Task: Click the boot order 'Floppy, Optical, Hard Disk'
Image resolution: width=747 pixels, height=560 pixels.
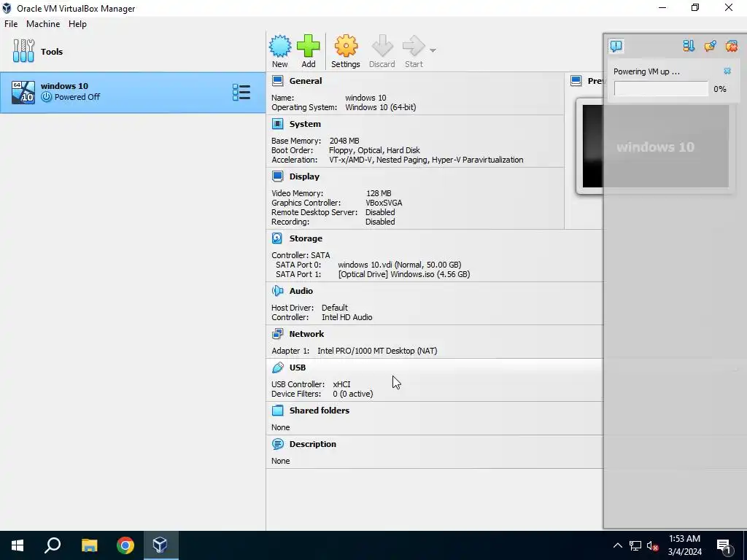Action: click(x=374, y=150)
